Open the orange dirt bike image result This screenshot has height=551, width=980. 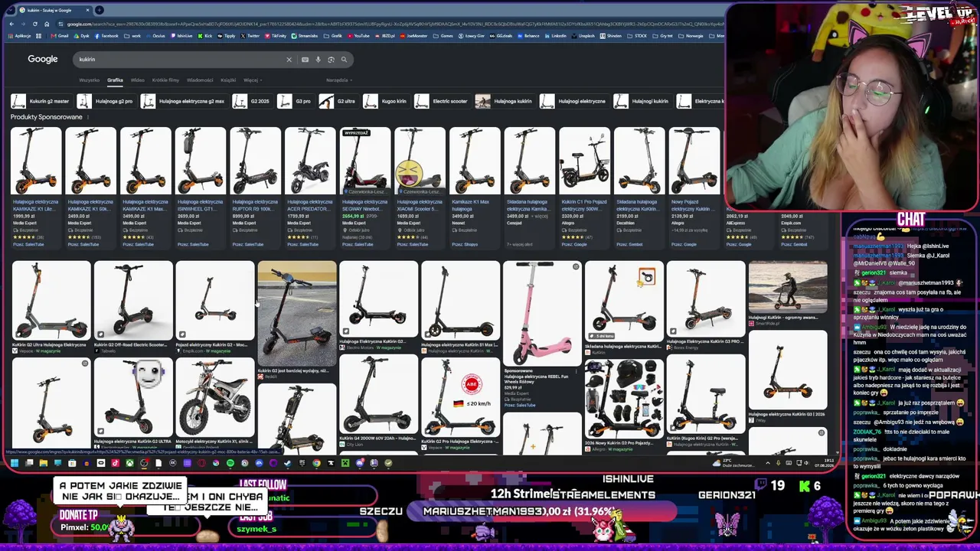click(215, 398)
